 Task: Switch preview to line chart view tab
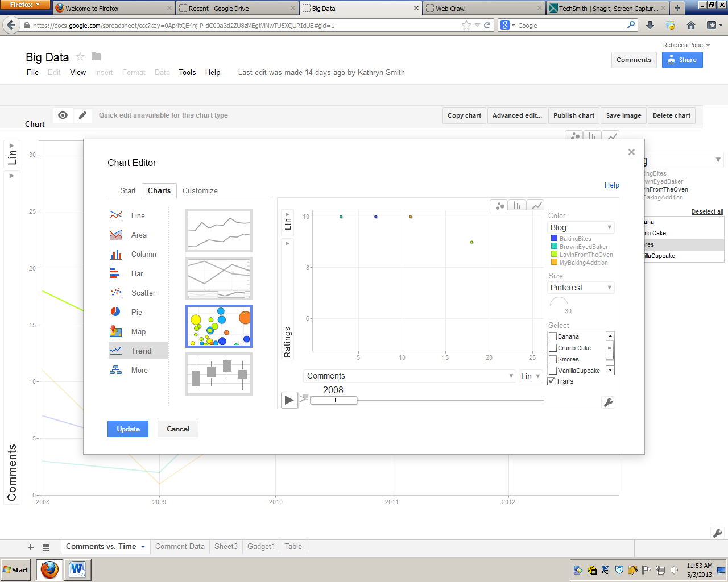pos(535,206)
